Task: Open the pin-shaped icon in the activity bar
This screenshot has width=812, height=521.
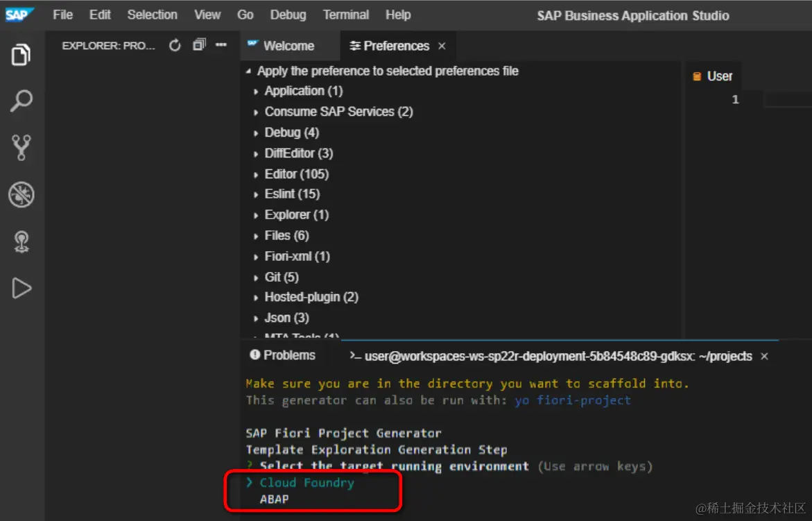Action: (21, 242)
